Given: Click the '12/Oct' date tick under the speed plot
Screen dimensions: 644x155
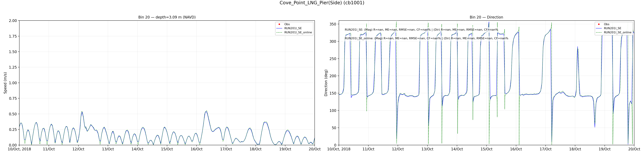Looking at the screenshot, I should 78,149.
